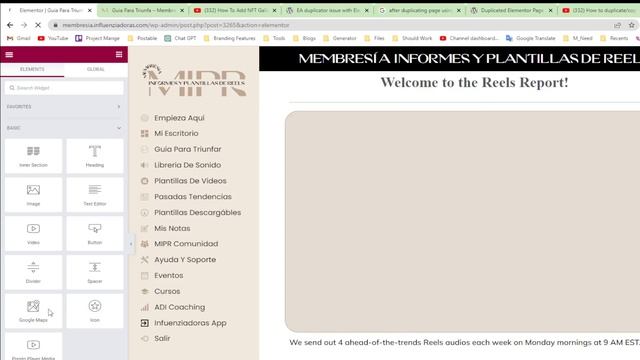Screen dimensions: 640x360
Task: Click the share page icon in address bar
Action: 618,25
